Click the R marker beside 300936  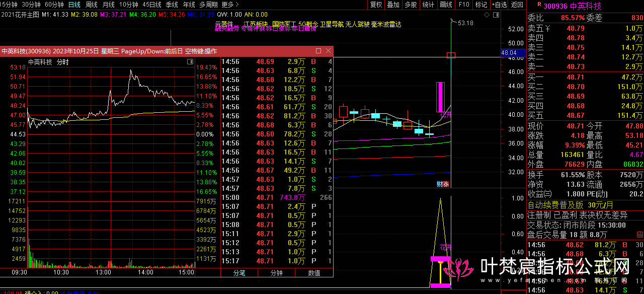pos(539,4)
